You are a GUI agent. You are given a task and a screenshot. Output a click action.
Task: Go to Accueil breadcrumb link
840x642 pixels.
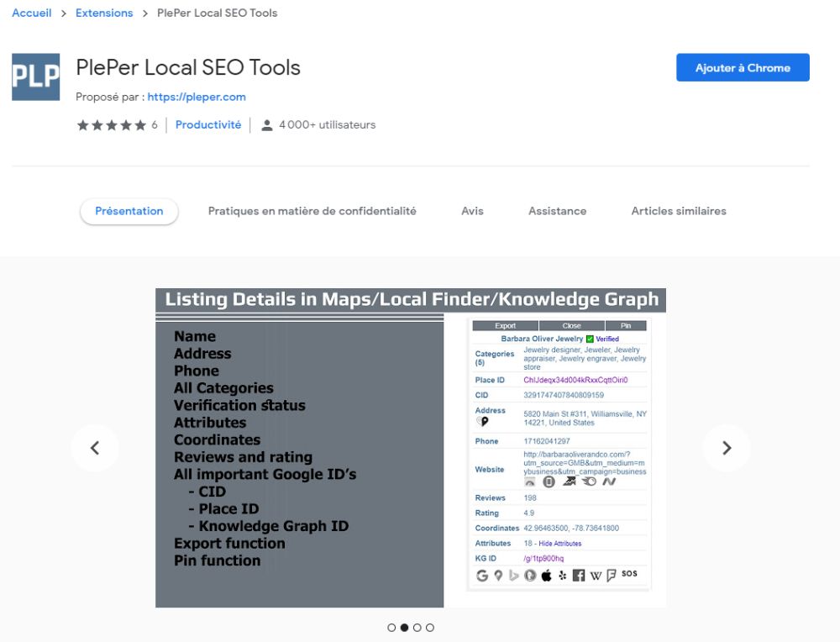point(32,13)
